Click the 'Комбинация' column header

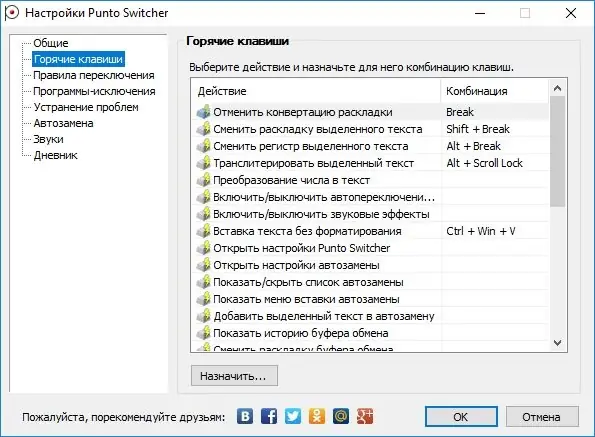(495, 91)
